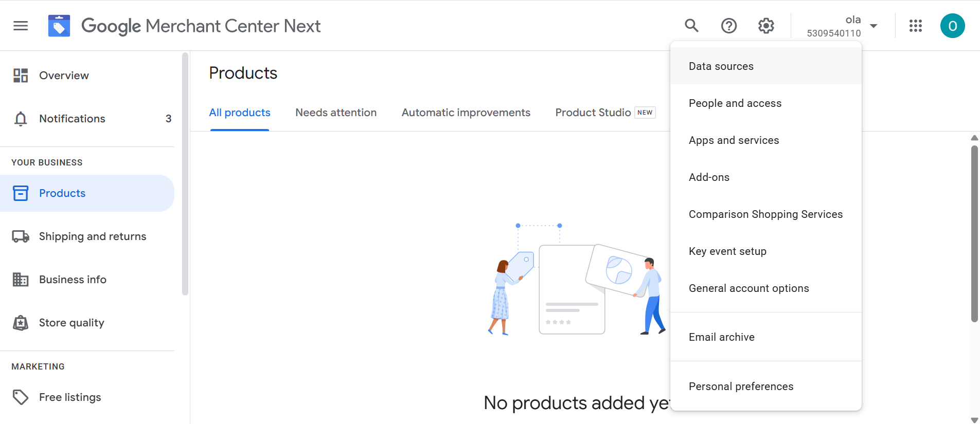Click the settings gear icon
This screenshot has width=980, height=424.
766,26
